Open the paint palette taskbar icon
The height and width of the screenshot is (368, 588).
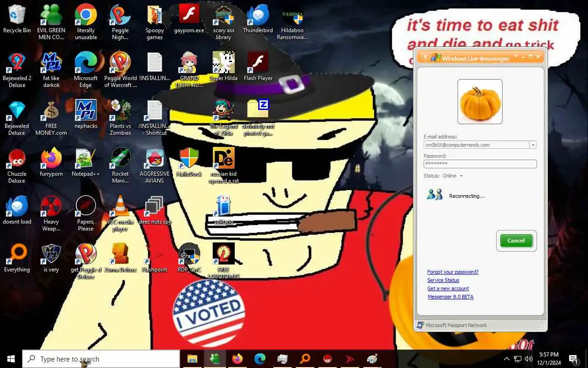pos(372,359)
